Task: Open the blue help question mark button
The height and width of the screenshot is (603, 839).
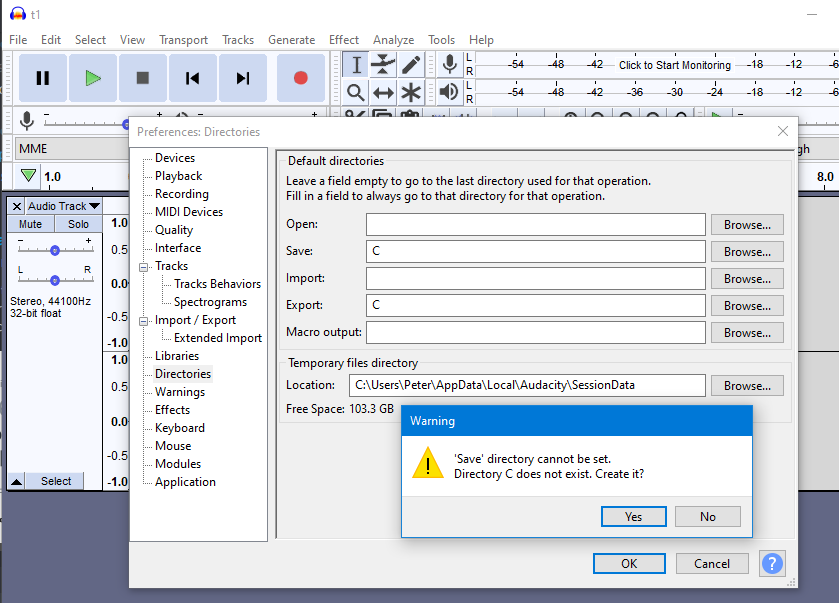Action: coord(772,563)
